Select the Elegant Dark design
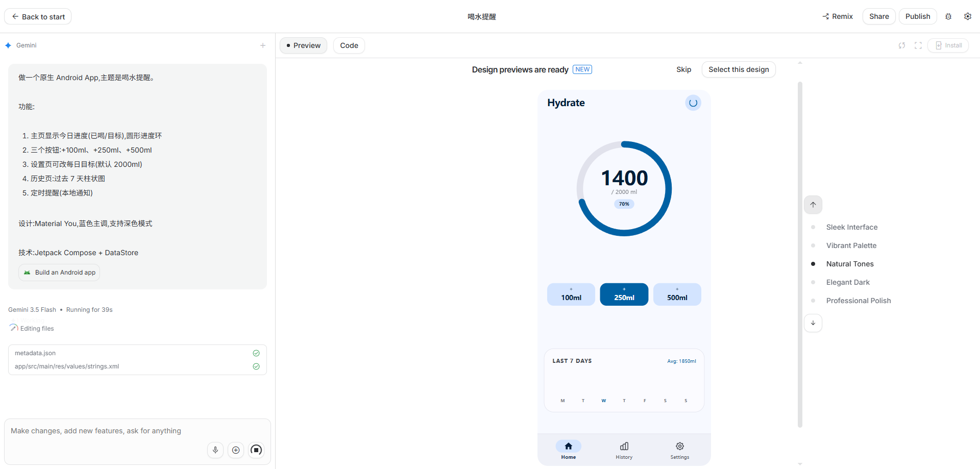Image resolution: width=980 pixels, height=469 pixels. click(x=848, y=282)
